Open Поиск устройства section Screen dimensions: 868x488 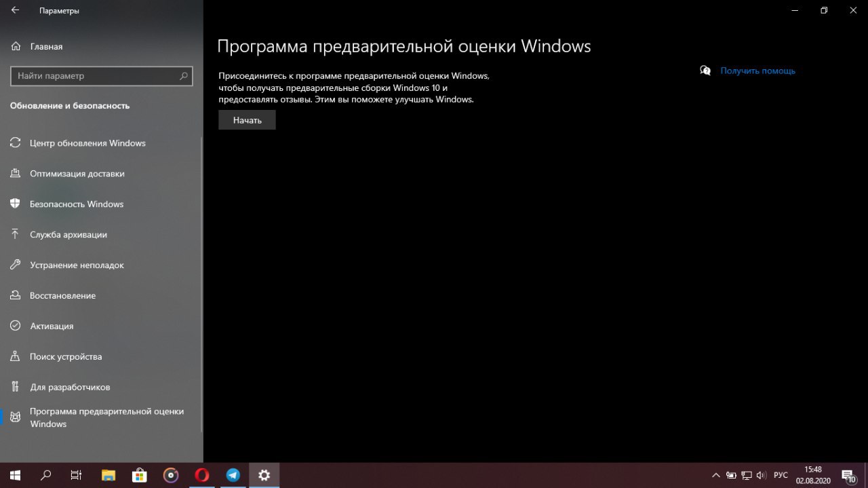pyautogui.click(x=102, y=357)
